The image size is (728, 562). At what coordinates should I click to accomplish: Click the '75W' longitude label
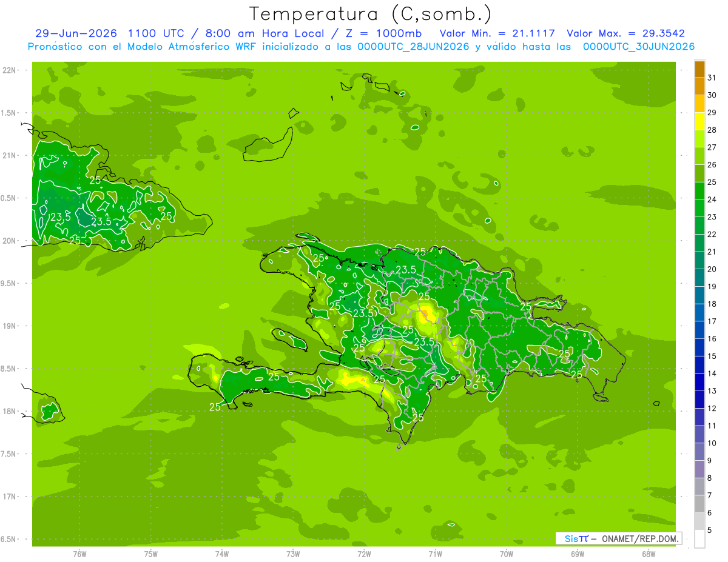(151, 554)
